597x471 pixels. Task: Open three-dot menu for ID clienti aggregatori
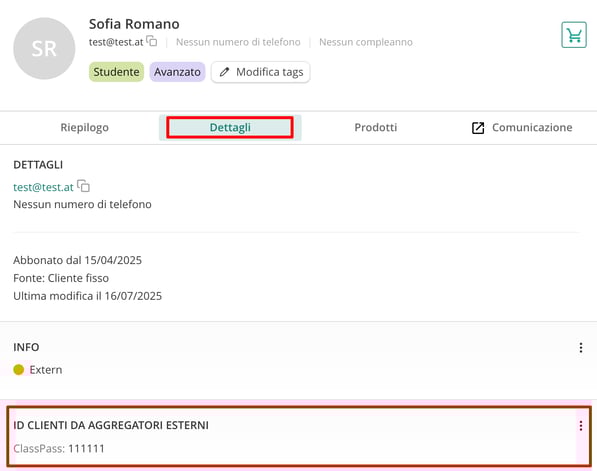tap(581, 426)
